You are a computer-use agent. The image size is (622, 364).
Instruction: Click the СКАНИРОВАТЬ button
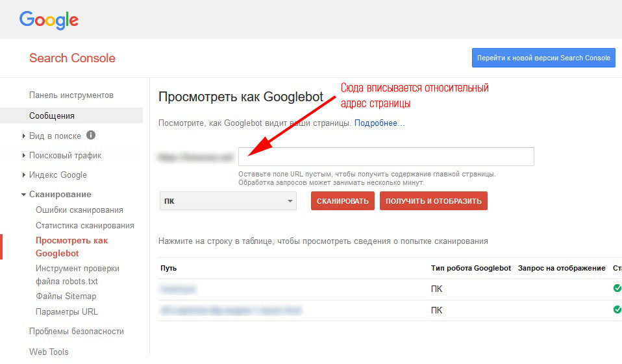343,201
